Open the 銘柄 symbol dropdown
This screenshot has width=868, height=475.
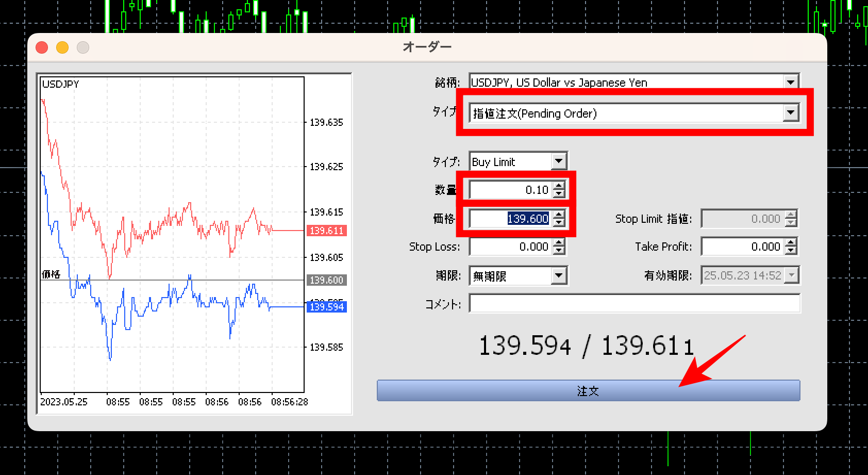pos(790,82)
